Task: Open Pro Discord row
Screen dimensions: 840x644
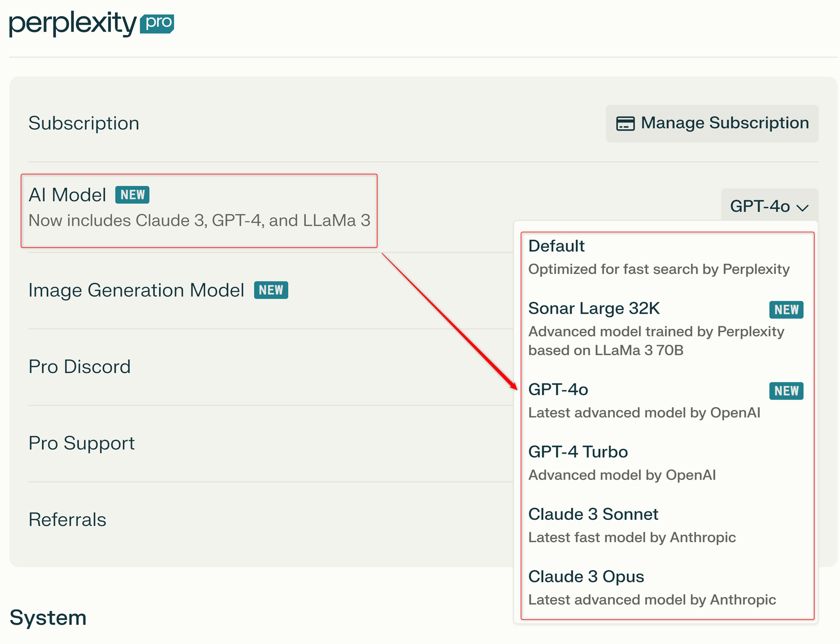Action: pyautogui.click(x=80, y=367)
